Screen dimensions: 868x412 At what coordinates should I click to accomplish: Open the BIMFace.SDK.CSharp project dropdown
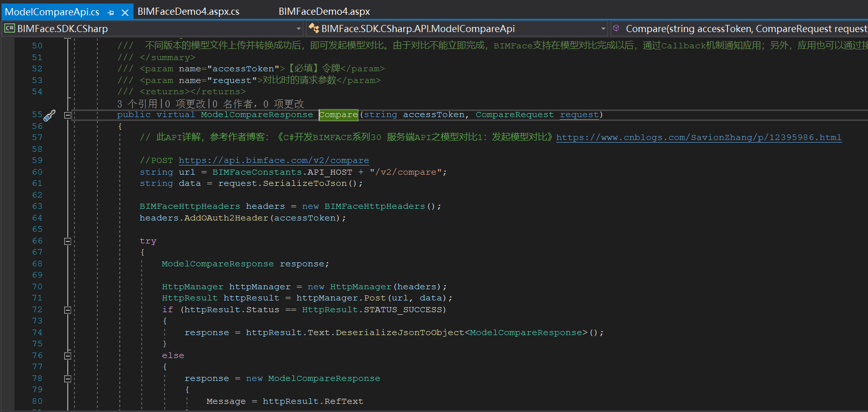(x=299, y=29)
